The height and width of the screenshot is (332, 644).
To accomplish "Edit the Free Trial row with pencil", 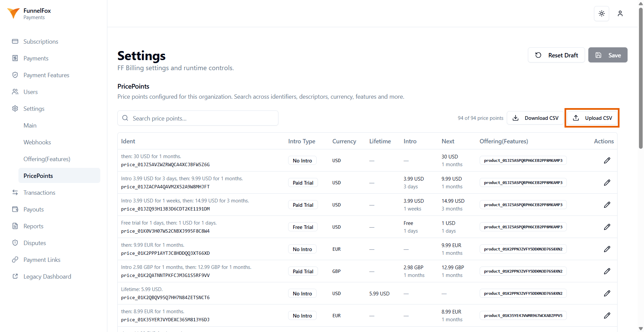I will 607,227.
